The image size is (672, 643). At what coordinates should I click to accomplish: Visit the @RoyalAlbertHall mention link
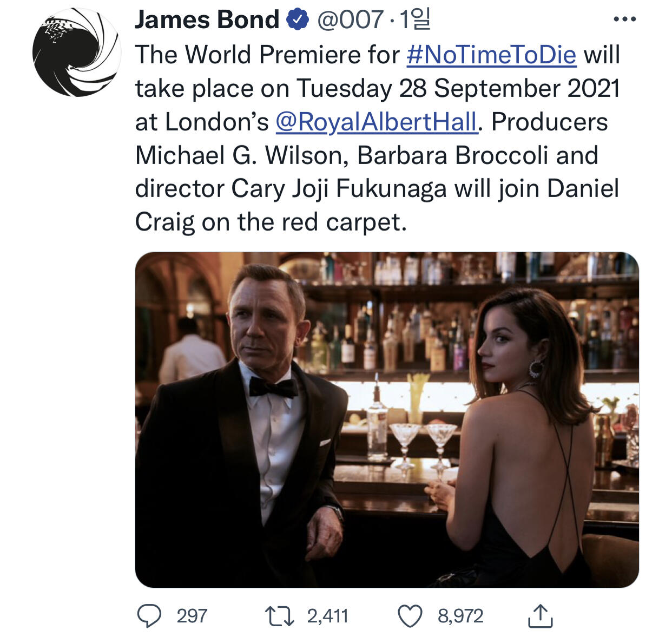click(x=377, y=122)
